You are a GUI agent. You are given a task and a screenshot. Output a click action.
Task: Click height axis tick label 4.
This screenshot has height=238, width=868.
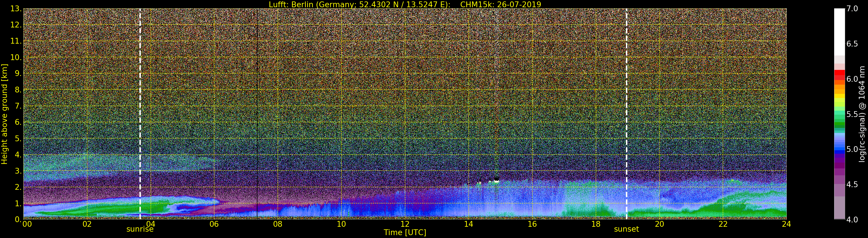pos(18,155)
